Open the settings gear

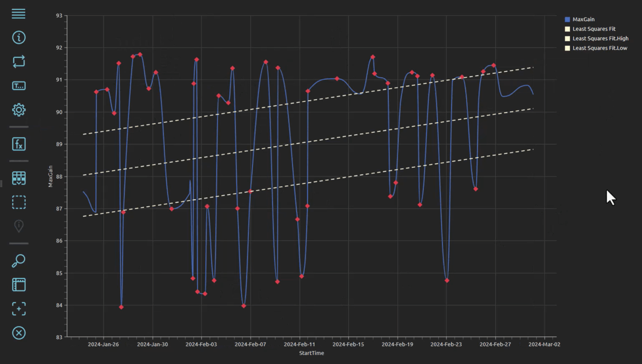[x=19, y=110]
